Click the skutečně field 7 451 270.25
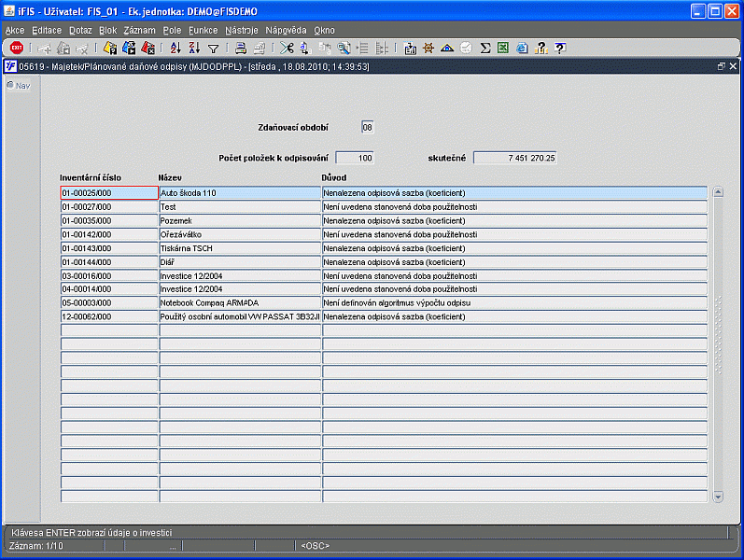The height and width of the screenshot is (560, 744). coord(514,158)
